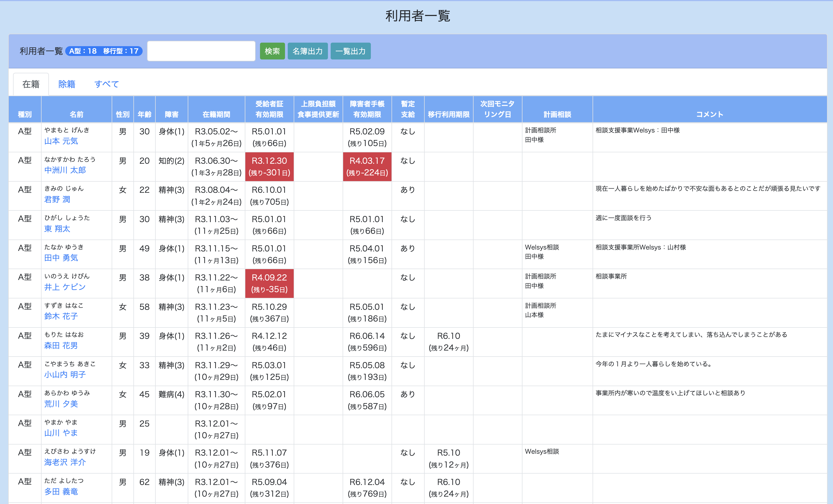Switch to the すべて tab
This screenshot has width=833, height=504.
tap(107, 84)
